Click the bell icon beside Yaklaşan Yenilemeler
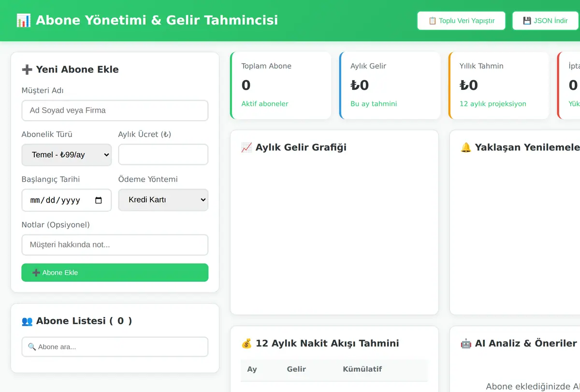This screenshot has height=392, width=580. (466, 147)
